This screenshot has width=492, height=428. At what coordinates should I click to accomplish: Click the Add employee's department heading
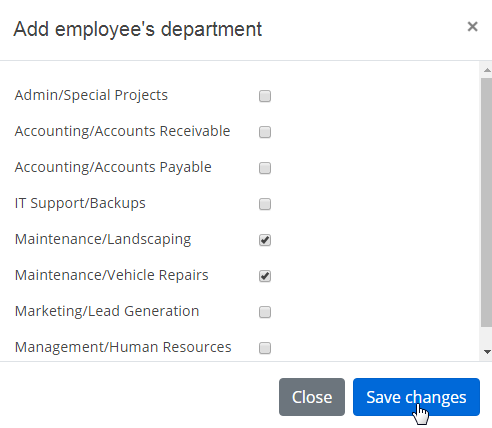(x=138, y=29)
